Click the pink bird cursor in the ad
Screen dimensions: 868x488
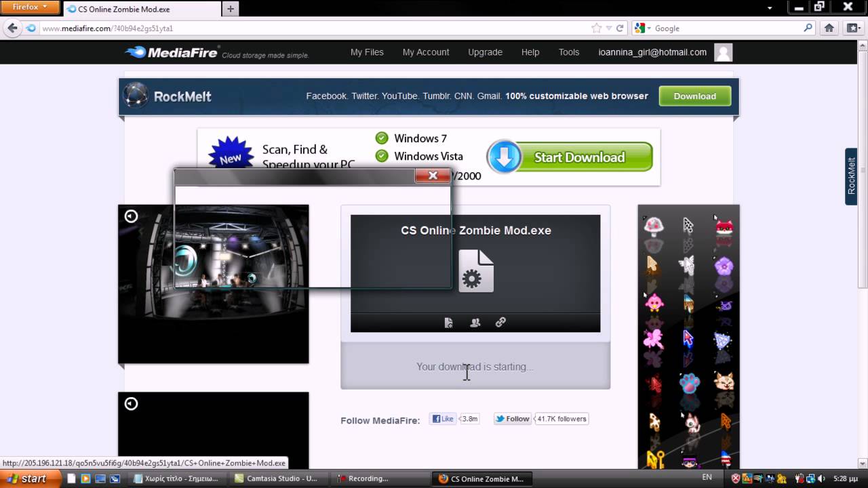[x=654, y=302]
